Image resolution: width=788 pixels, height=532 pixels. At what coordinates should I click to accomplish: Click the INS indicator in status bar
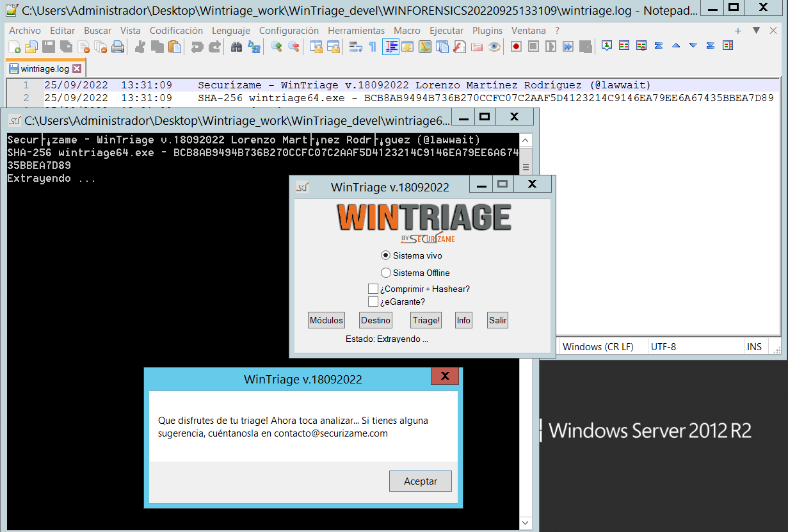(x=755, y=346)
